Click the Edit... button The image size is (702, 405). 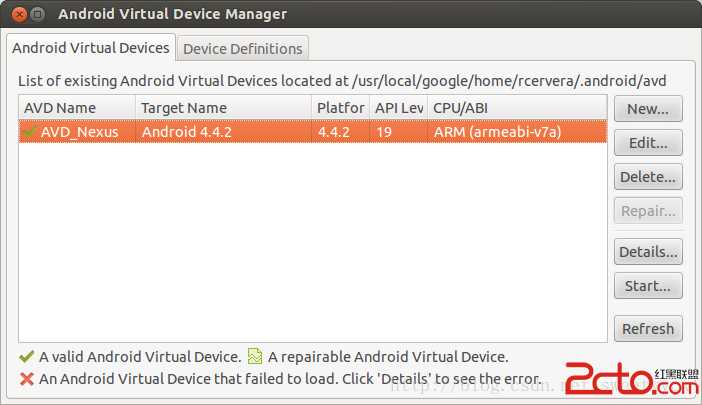tap(648, 142)
